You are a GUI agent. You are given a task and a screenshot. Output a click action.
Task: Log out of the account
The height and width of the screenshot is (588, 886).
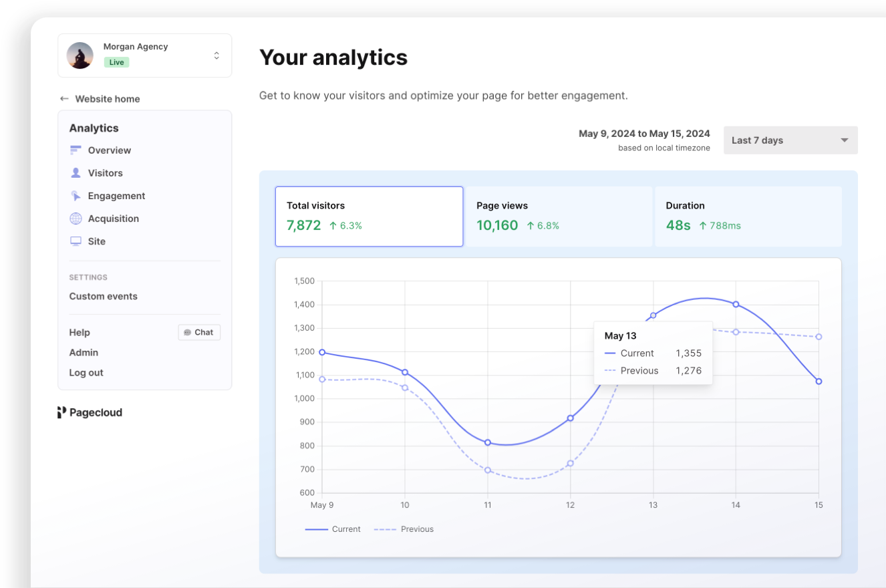click(86, 373)
